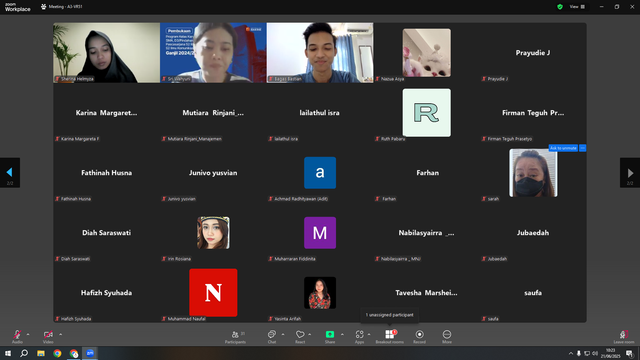Click Ask to unmute on sarah
This screenshot has width=640, height=360.
(x=563, y=148)
